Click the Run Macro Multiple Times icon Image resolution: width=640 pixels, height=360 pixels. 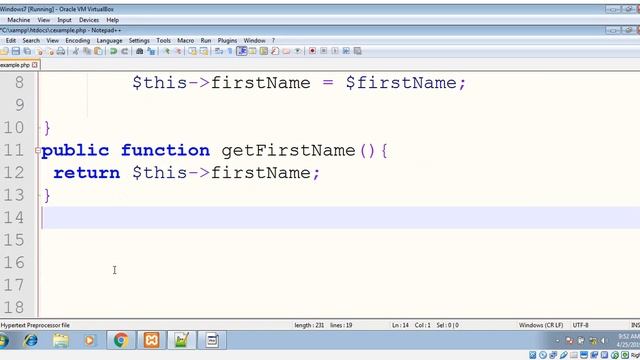[x=346, y=51]
